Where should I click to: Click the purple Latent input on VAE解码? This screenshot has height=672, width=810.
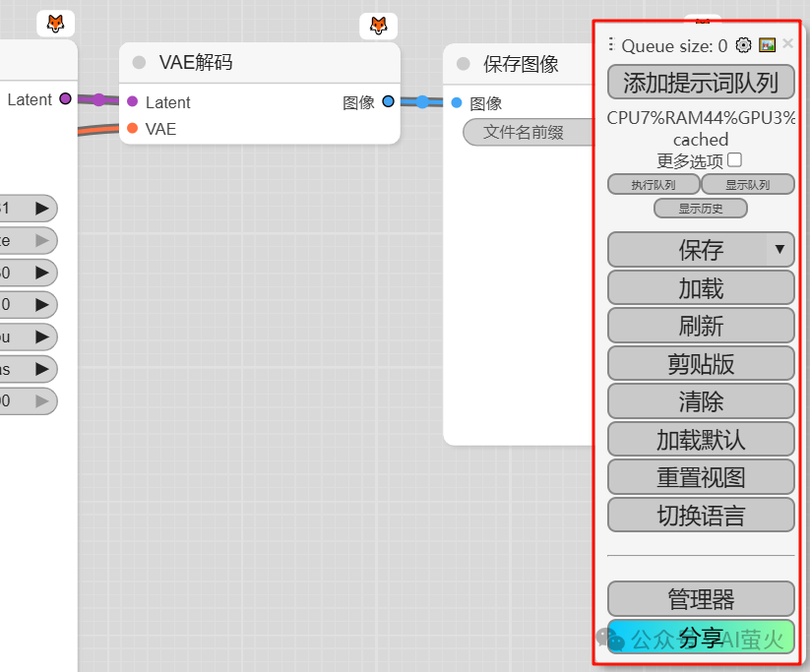click(132, 101)
